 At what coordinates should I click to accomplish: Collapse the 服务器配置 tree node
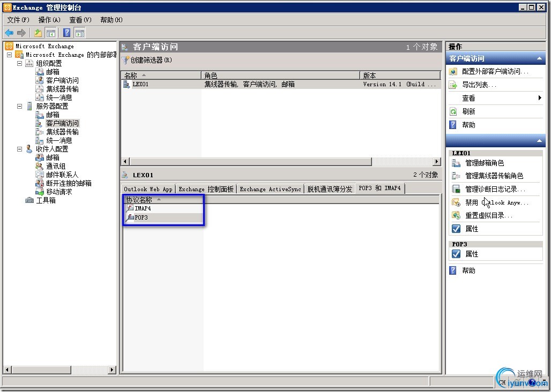[x=20, y=107]
